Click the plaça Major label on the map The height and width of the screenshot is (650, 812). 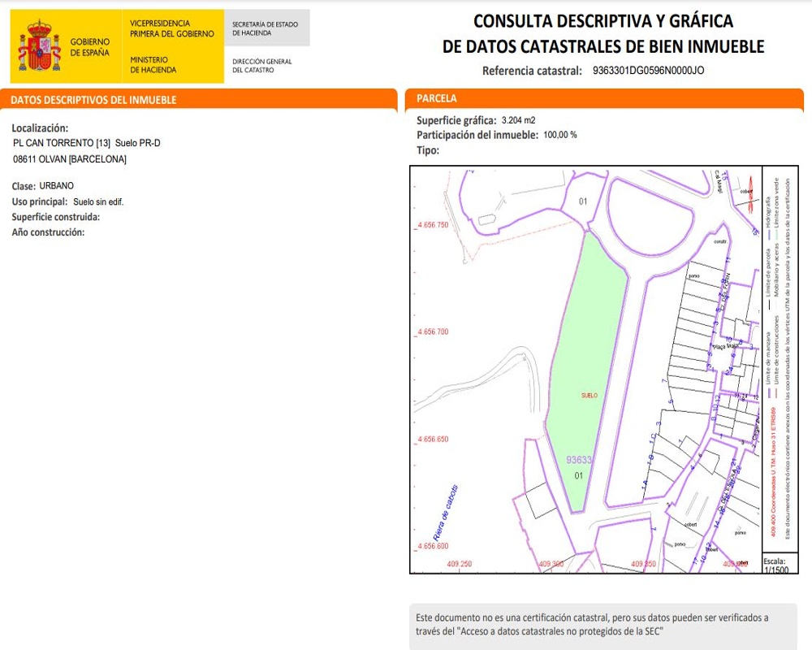tap(725, 346)
